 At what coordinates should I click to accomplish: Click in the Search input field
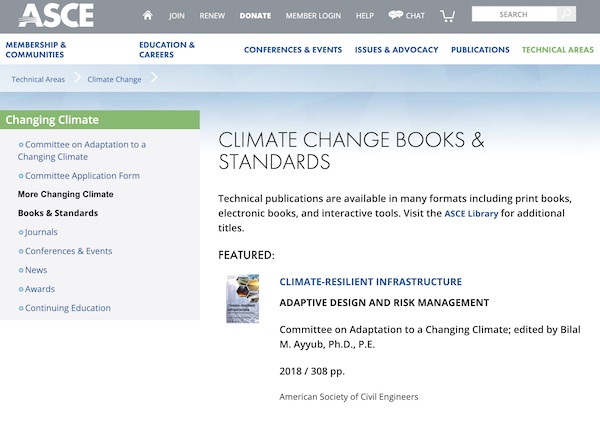514,14
